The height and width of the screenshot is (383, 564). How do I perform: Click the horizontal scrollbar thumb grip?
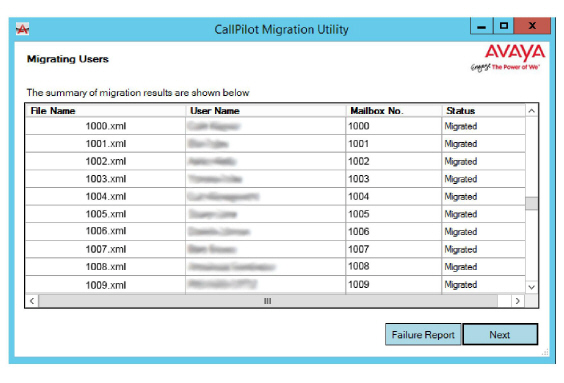pyautogui.click(x=268, y=301)
